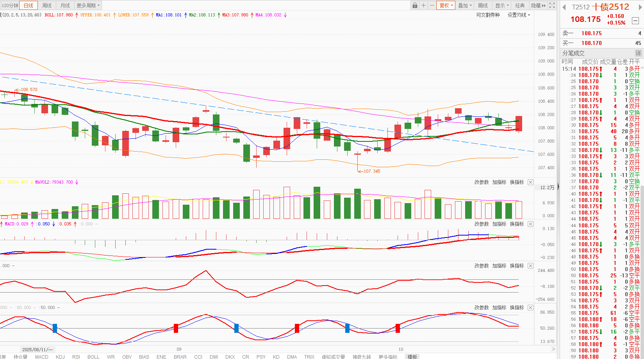Image resolution: width=644 pixels, height=359 pixels.
Task: Click 改参数 in the third indicator pane
Action: (x=482, y=266)
